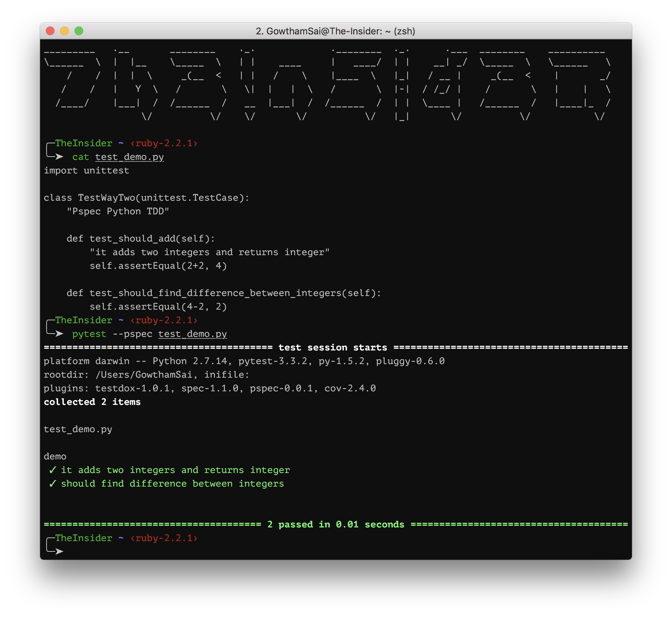Click the 'demo' output line
The height and width of the screenshot is (617, 672).
(x=55, y=456)
